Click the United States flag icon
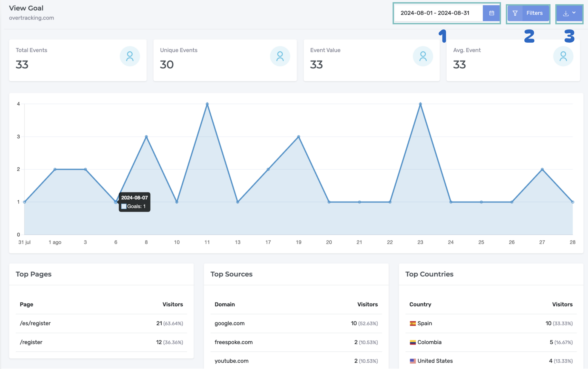The width and height of the screenshot is (588, 369). (x=413, y=361)
